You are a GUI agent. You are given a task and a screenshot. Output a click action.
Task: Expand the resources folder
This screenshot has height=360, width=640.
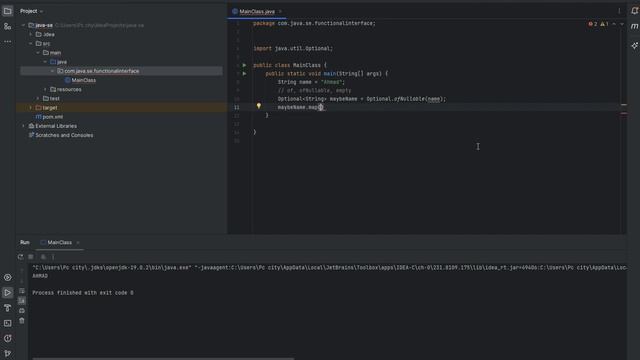pos(45,89)
